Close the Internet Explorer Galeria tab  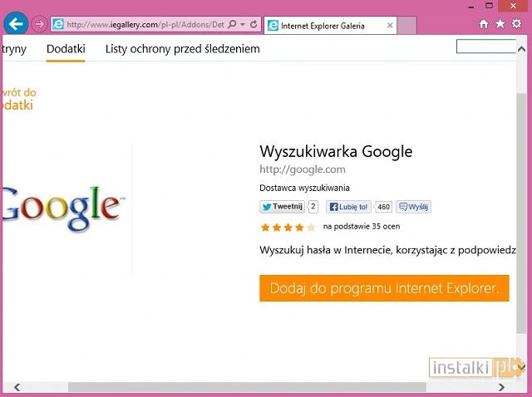click(x=390, y=26)
